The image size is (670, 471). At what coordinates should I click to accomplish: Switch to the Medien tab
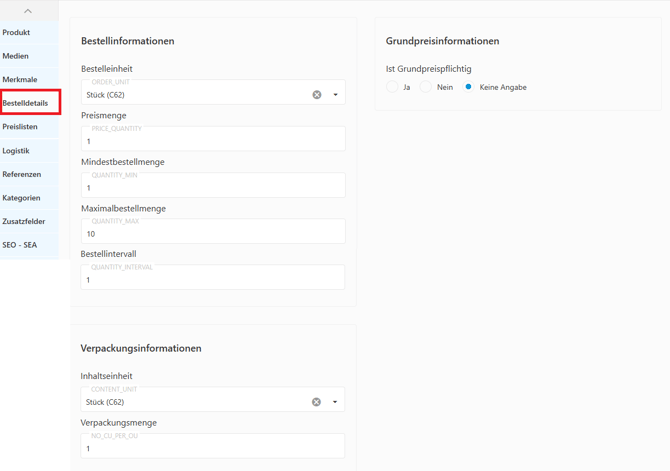[16, 56]
